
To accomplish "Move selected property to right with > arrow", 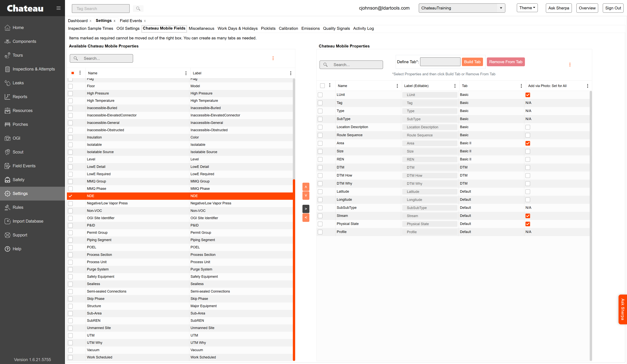I will (306, 209).
